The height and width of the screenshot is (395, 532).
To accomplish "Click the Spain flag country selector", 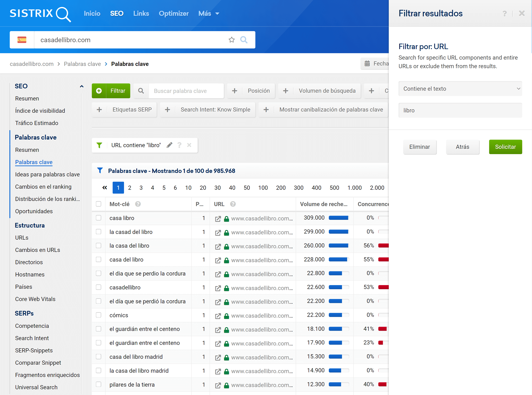I will tap(22, 40).
